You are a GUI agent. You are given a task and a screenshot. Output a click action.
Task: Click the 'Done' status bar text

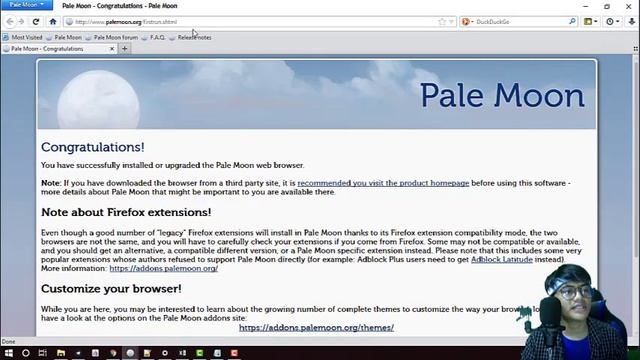coord(9,342)
